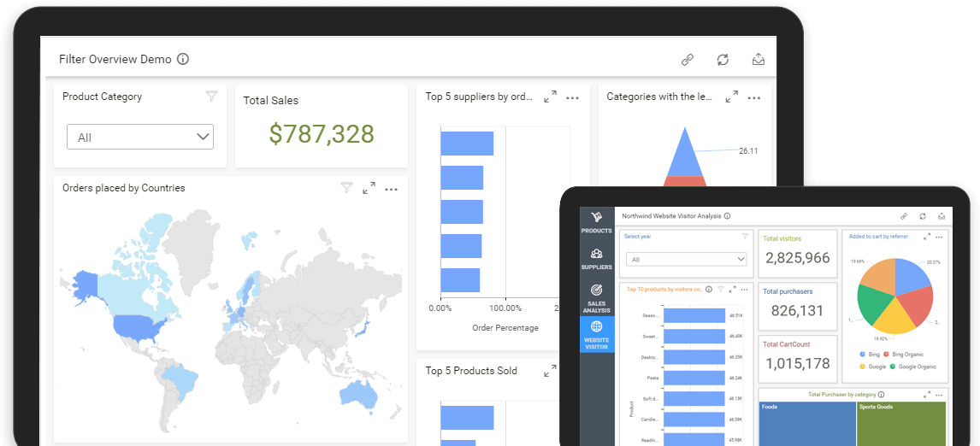Open Sales Analysis tab in tablet sidebar
980x446 pixels.
(x=596, y=298)
